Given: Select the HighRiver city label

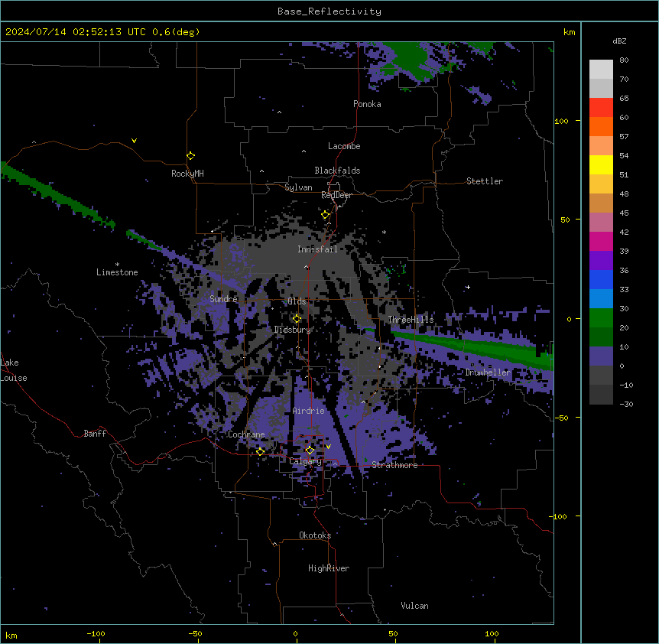Looking at the screenshot, I should 329,568.
